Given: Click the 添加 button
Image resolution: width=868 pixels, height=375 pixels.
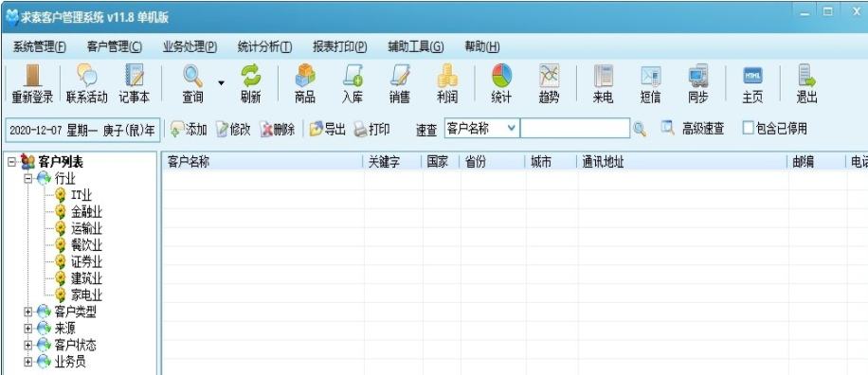Looking at the screenshot, I should 189,130.
